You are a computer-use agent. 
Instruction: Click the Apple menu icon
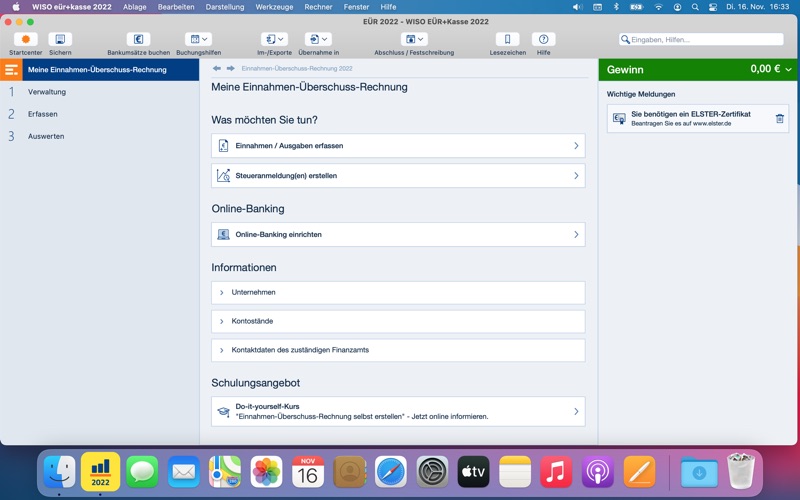[x=16, y=7]
